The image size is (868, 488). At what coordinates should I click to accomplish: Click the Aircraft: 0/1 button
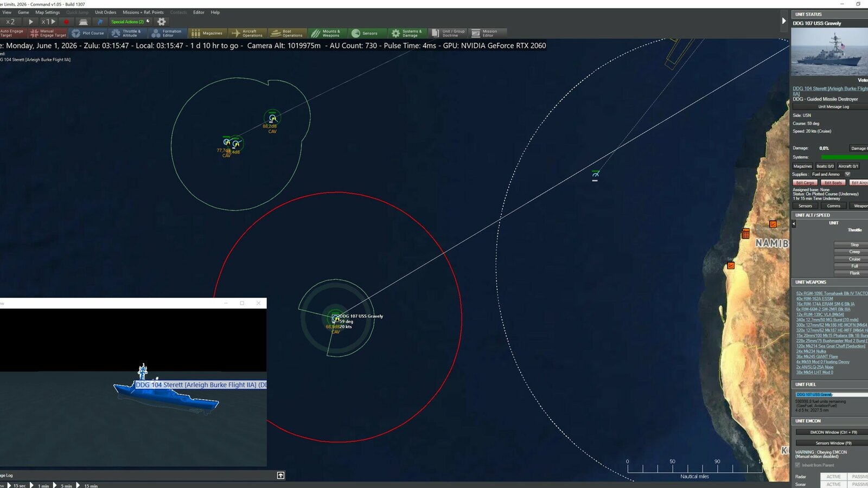tap(848, 166)
